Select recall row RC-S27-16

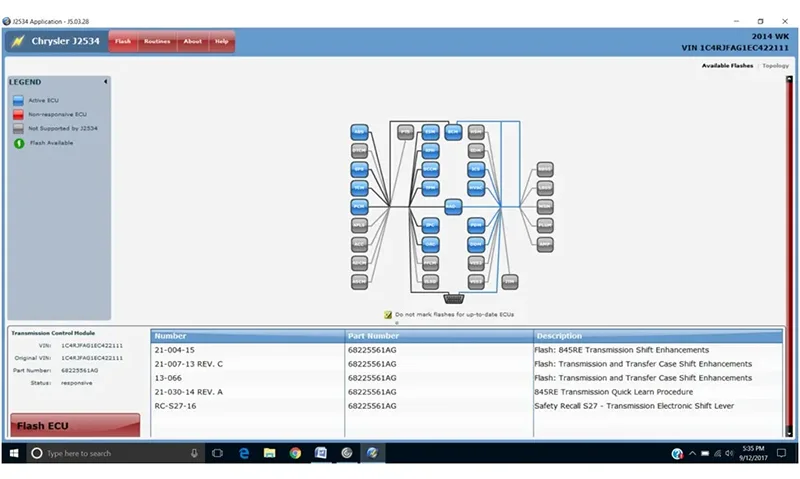coord(466,406)
